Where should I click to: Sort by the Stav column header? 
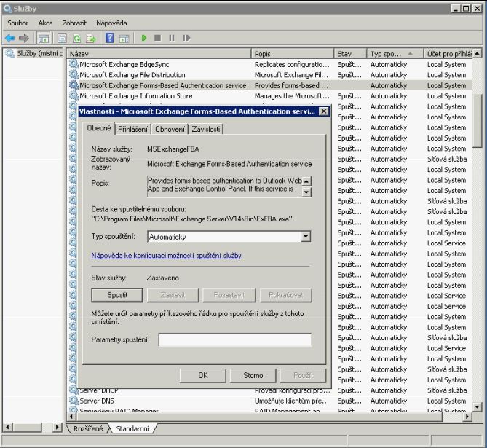[350, 53]
